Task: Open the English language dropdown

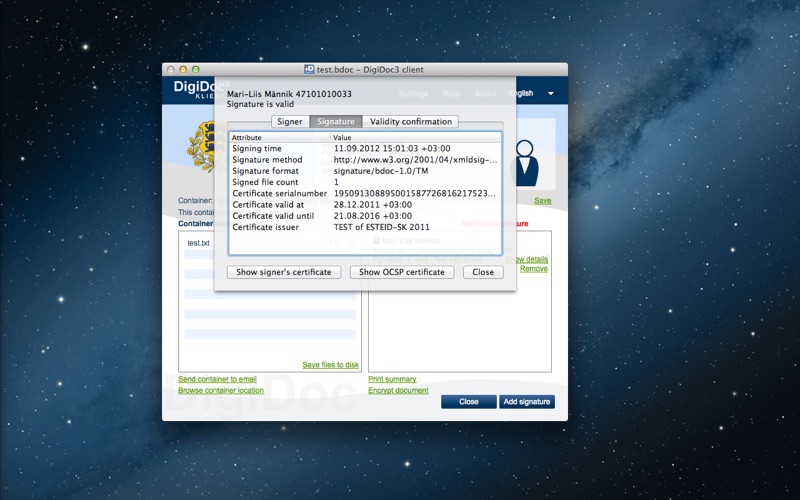Action: 535,93
